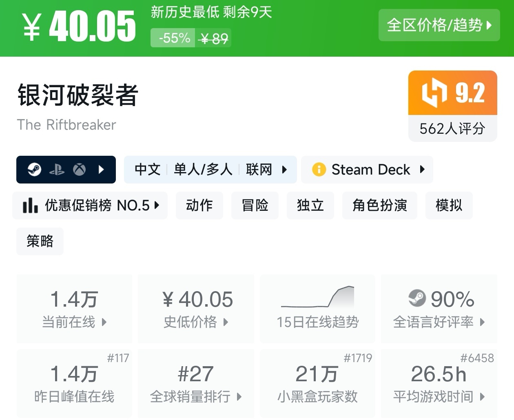The image size is (514, 420).
Task: Select the 角色扮演 genre tag
Action: pos(379,206)
